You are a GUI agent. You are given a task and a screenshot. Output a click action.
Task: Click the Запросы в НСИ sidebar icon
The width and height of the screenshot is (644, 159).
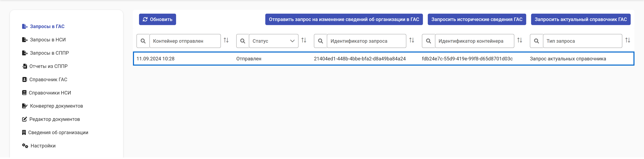click(x=25, y=40)
